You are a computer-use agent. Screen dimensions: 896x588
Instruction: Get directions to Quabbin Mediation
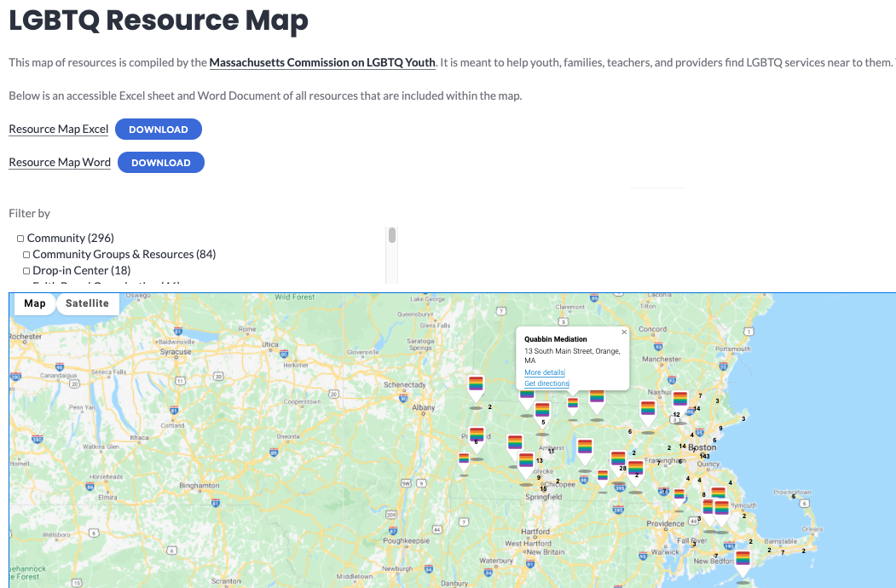click(546, 383)
